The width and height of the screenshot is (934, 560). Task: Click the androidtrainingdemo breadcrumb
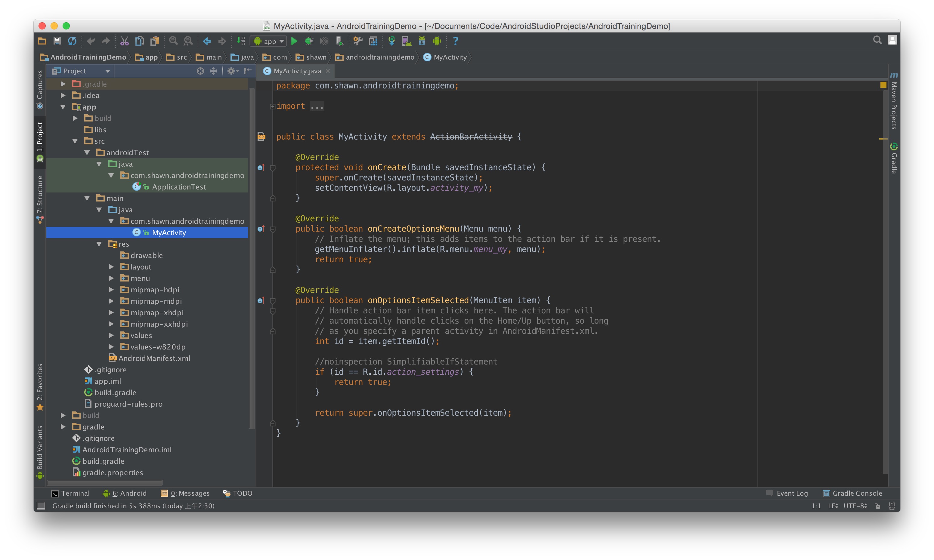[375, 57]
